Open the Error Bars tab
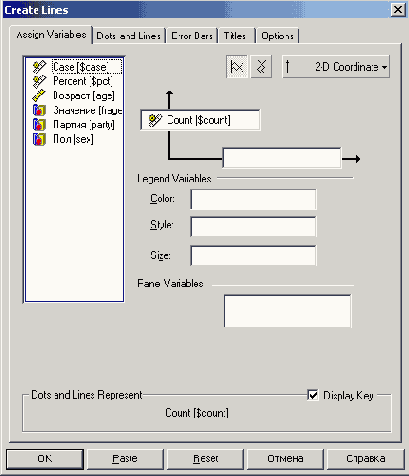The image size is (409, 476). pyautogui.click(x=192, y=36)
